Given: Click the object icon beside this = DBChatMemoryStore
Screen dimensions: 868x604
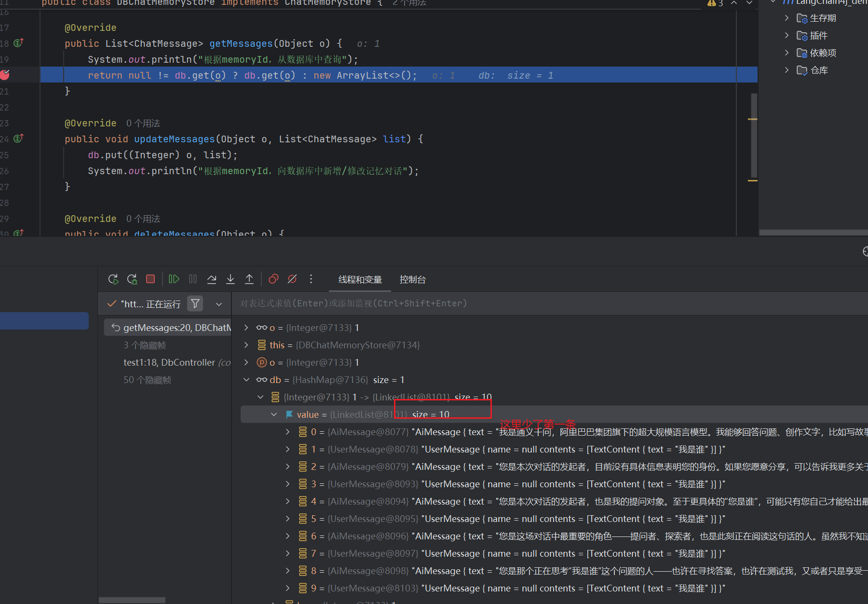Looking at the screenshot, I should 262,345.
